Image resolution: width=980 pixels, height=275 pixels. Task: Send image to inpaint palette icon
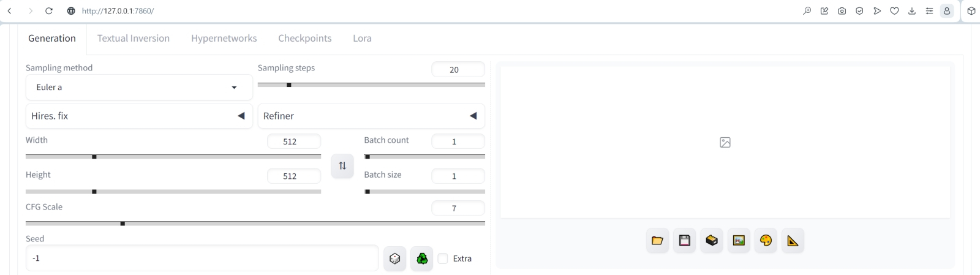(x=766, y=241)
